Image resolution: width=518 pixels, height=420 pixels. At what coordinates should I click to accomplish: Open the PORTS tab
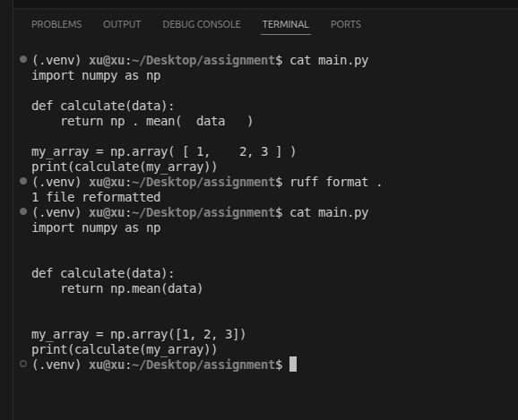346,24
